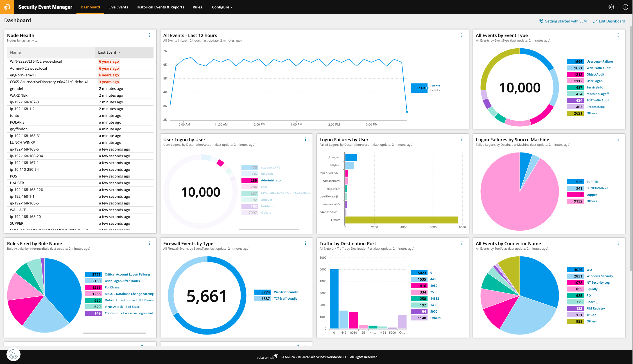The image size is (633, 364).
Task: Toggle UserLogonFailure legend entry
Action: coord(599,62)
